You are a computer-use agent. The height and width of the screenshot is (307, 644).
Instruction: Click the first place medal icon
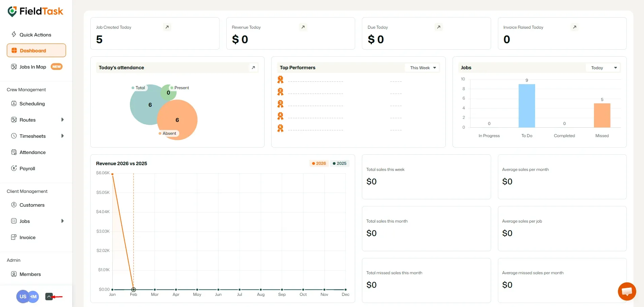(x=280, y=80)
